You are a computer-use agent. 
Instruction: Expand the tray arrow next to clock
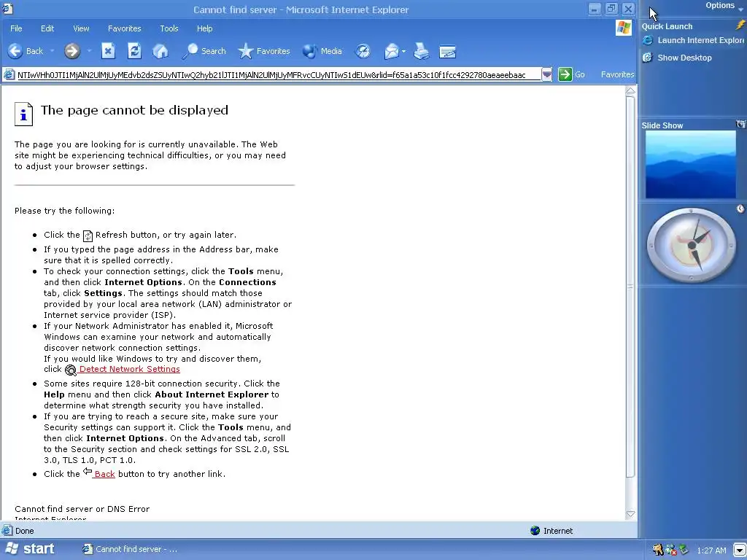[740, 550]
